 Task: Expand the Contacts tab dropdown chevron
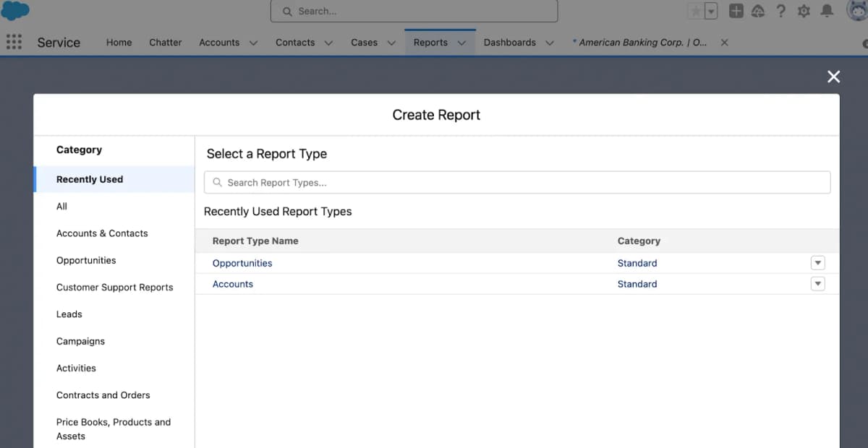point(328,43)
